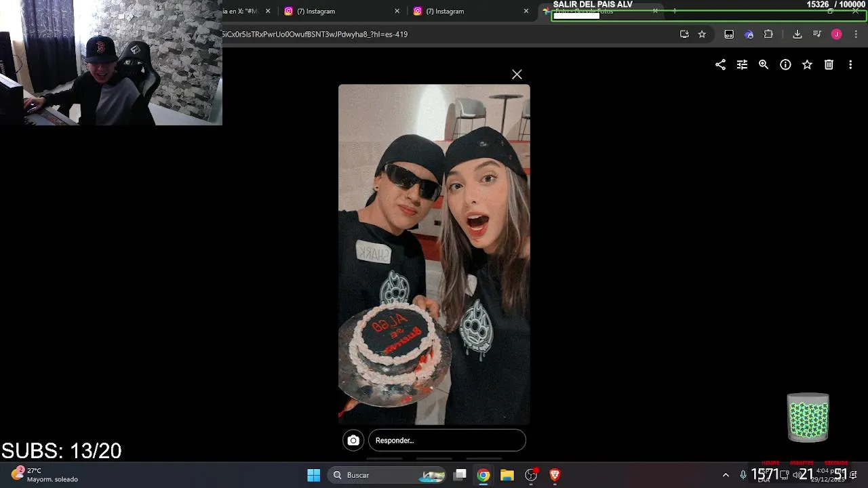This screenshot has height=488, width=868.
Task: Zoom into the photo with magnifier icon
Action: tap(764, 64)
